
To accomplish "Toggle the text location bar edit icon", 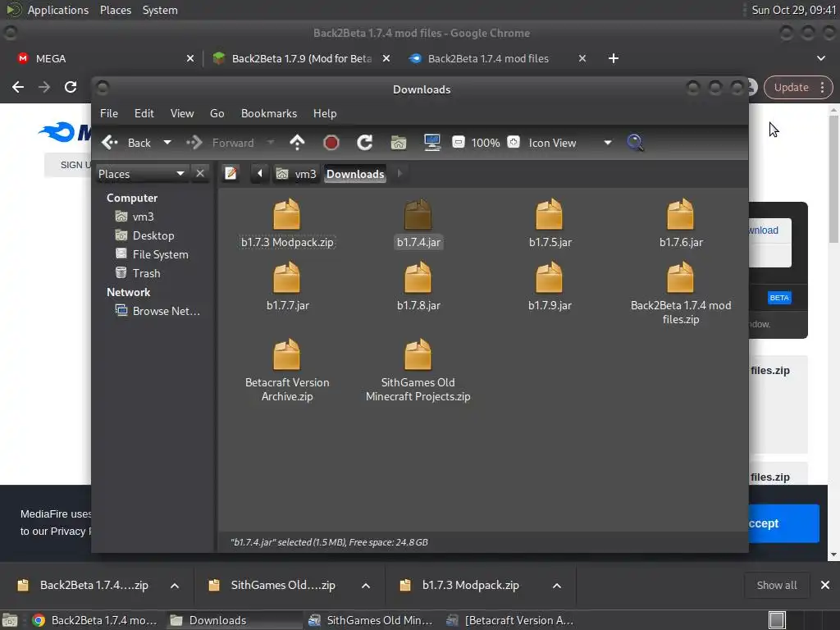I will click(231, 173).
